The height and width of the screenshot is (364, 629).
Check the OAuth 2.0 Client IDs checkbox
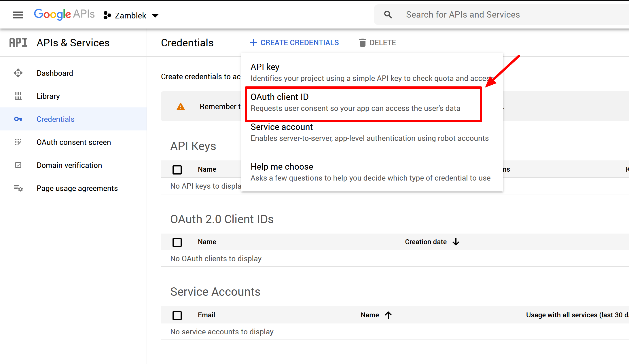pos(177,242)
